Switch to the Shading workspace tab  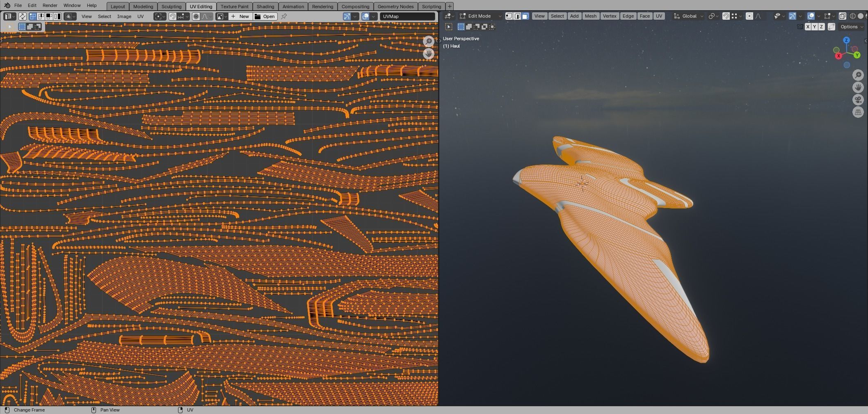pyautogui.click(x=265, y=7)
